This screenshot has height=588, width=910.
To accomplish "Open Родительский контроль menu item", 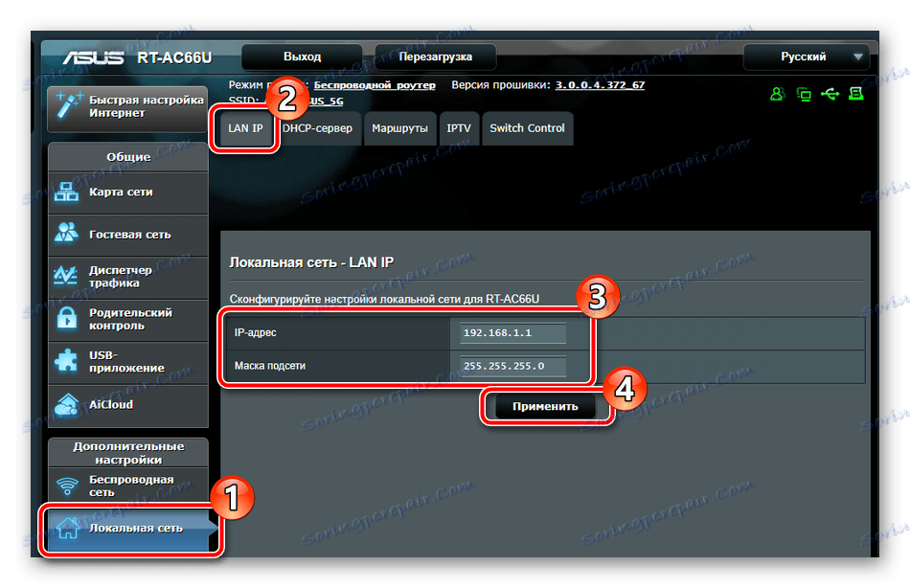I will pyautogui.click(x=128, y=319).
